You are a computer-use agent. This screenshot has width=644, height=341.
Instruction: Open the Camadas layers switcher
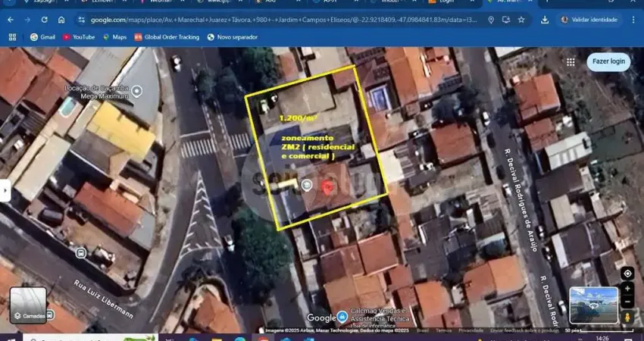coord(28,305)
